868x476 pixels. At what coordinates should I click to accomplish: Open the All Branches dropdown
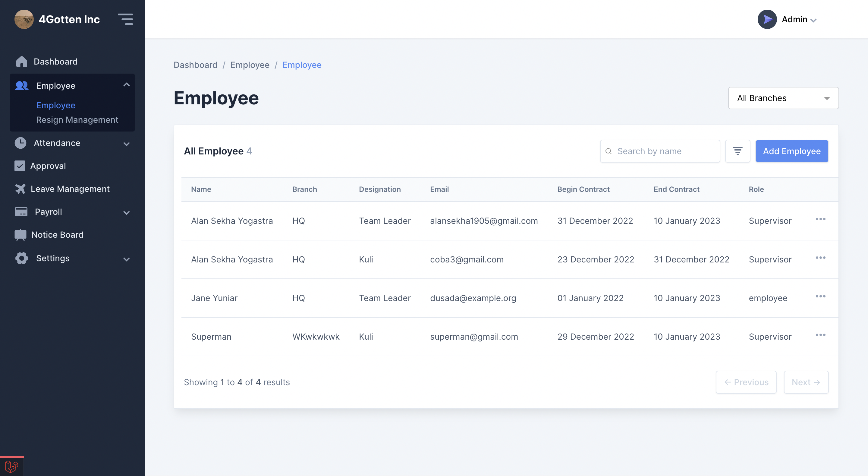[x=783, y=98]
